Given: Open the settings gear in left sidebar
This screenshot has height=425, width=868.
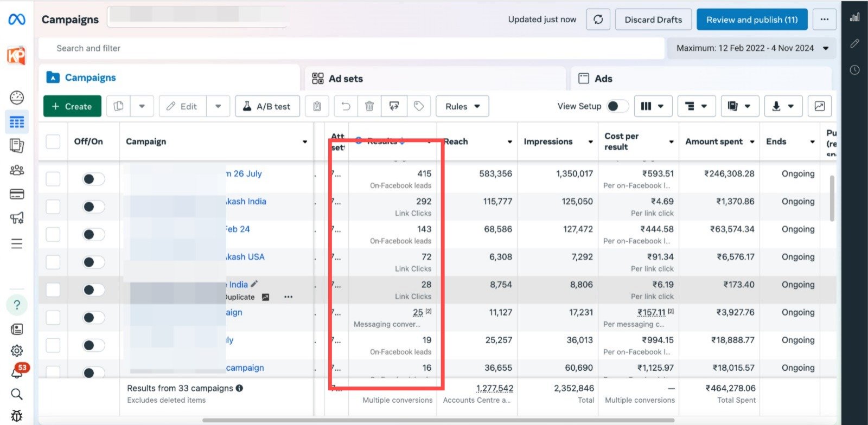Looking at the screenshot, I should coord(17,351).
